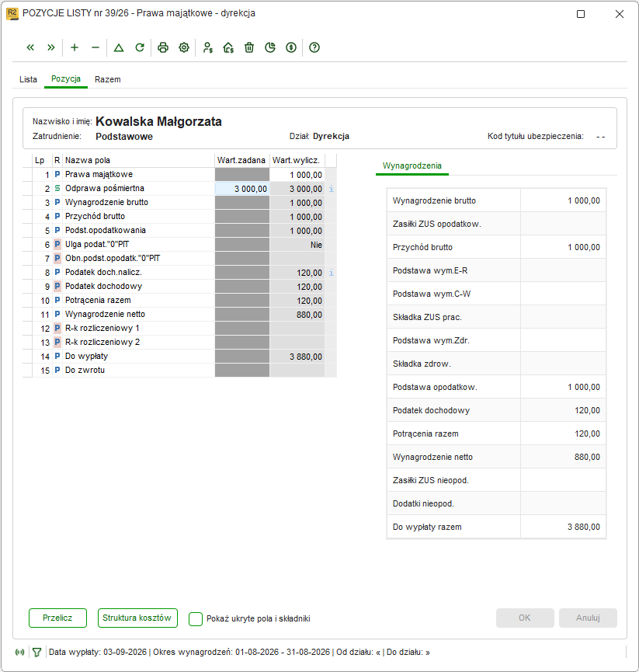Open the pie chart icon in the toolbar
The width and height of the screenshot is (639, 672).
(x=270, y=47)
